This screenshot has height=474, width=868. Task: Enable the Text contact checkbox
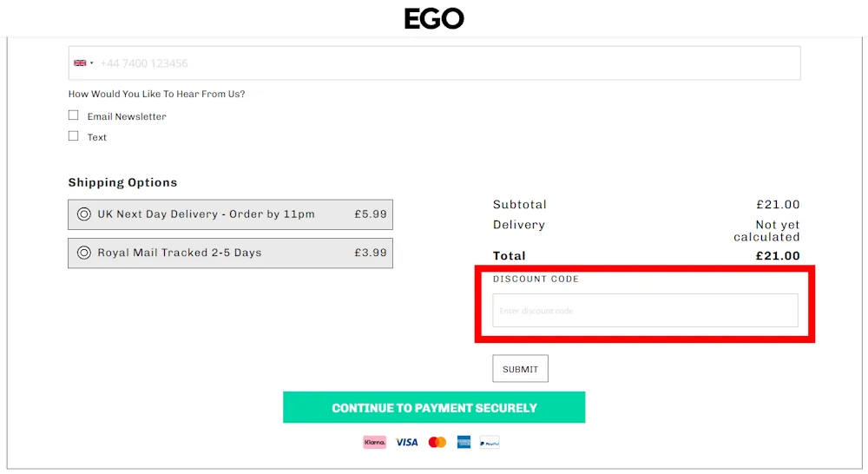(74, 136)
